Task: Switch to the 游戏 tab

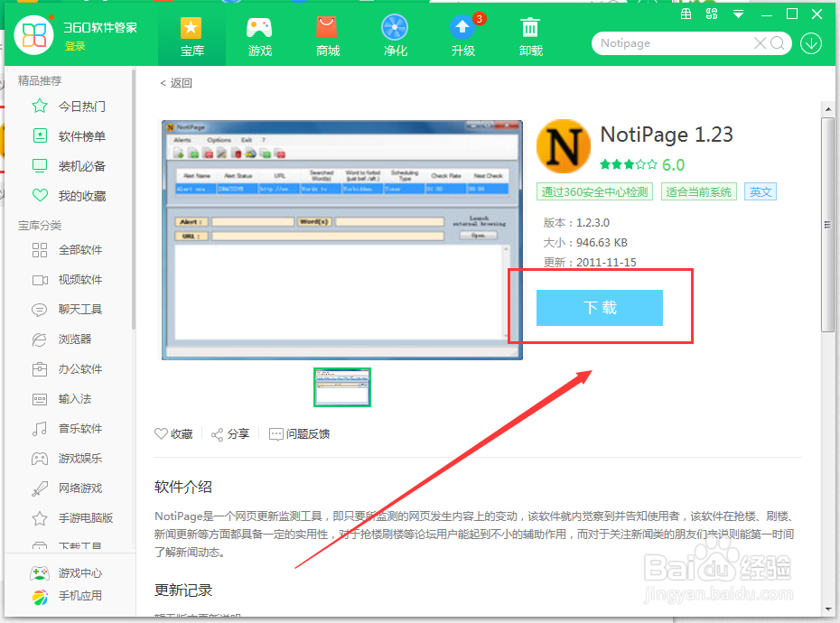Action: [260, 38]
